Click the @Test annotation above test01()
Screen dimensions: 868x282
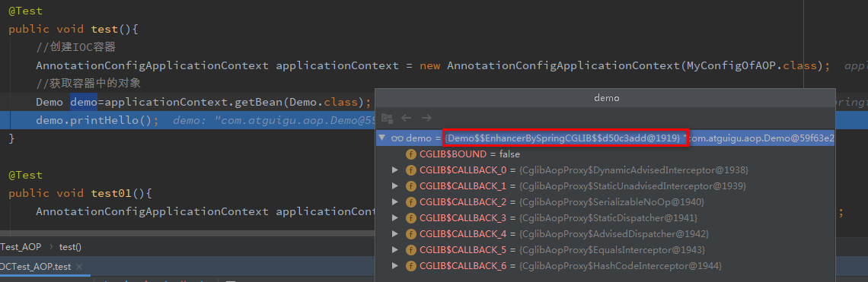tap(25, 175)
